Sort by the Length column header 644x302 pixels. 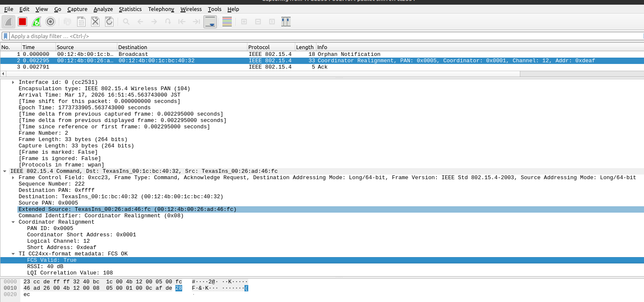[305, 47]
